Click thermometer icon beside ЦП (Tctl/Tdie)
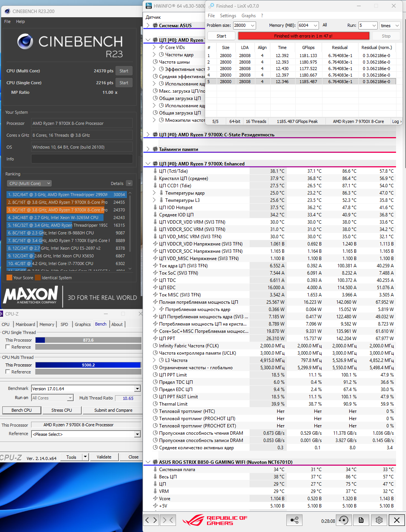406x532 pixels. click(x=155, y=171)
